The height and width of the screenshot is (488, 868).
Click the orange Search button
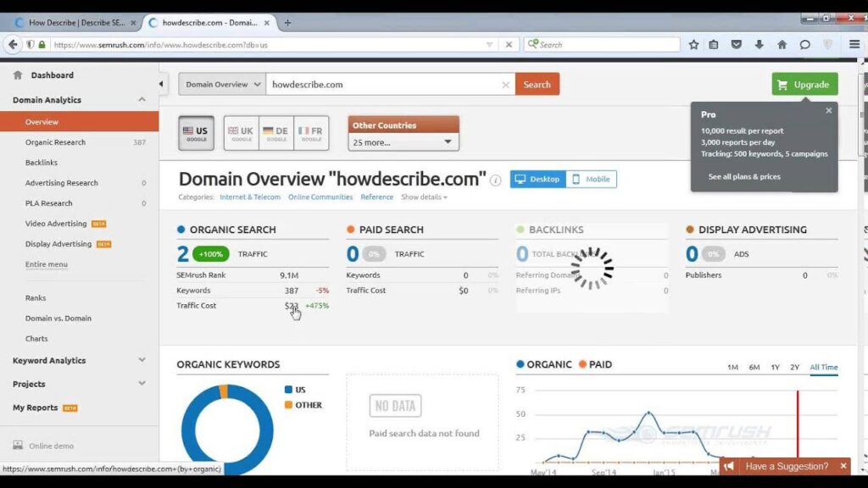pos(537,84)
